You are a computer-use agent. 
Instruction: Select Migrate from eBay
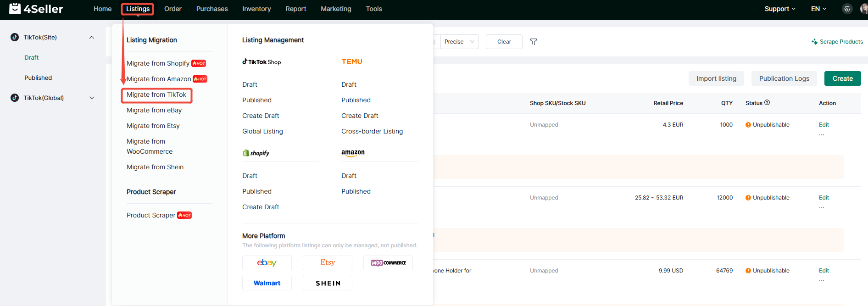[154, 110]
